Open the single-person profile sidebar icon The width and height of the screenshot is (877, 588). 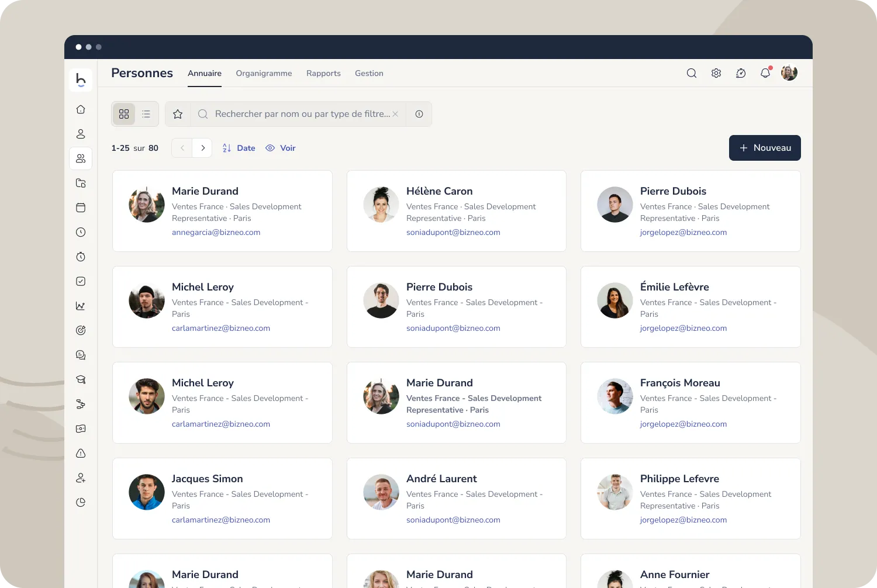(x=81, y=134)
